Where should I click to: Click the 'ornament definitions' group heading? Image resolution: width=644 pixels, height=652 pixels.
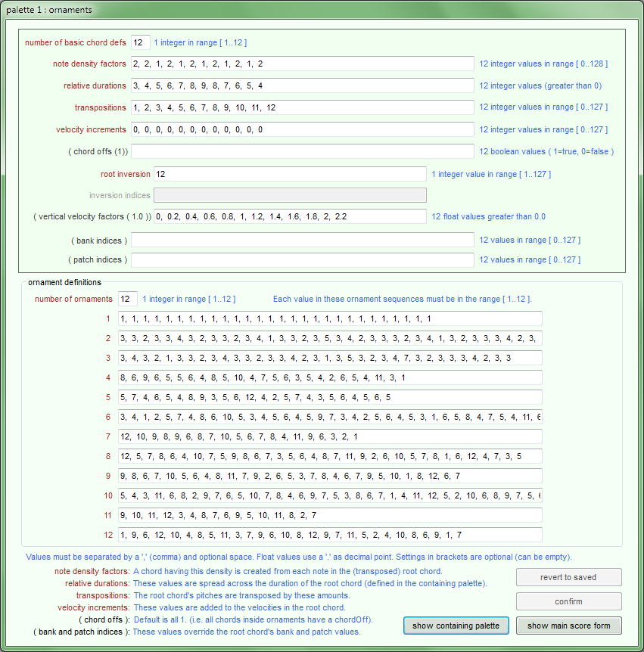pyautogui.click(x=64, y=282)
